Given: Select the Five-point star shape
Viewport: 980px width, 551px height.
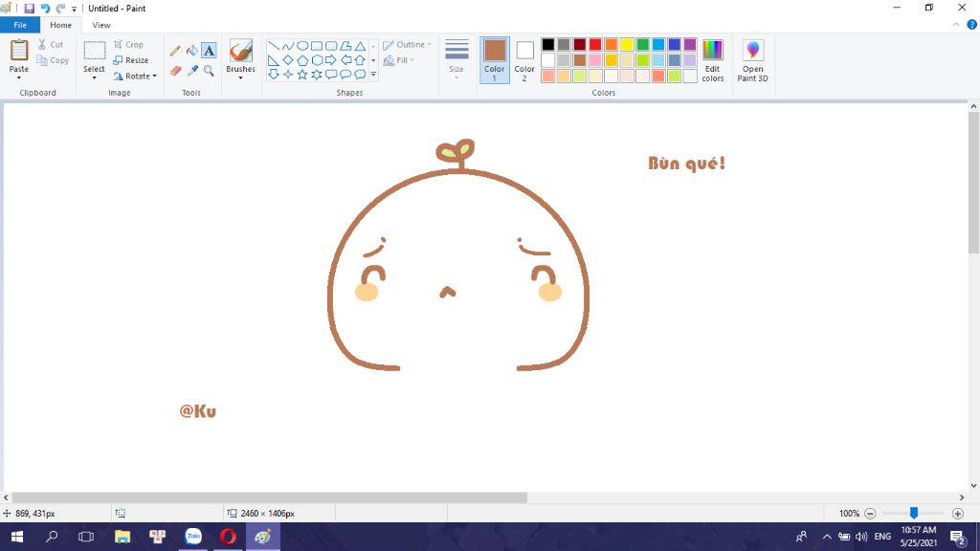Looking at the screenshot, I should point(302,75).
